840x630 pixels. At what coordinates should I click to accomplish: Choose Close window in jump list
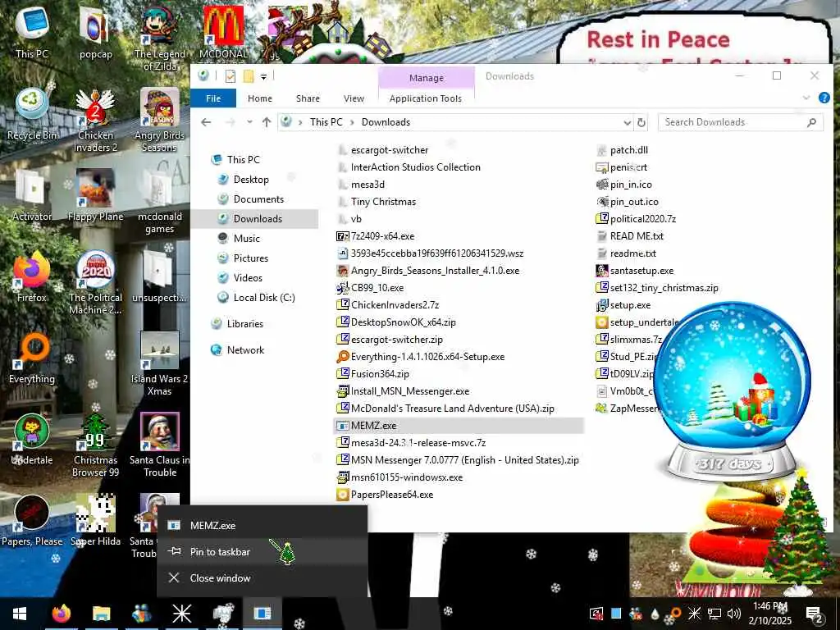point(262,578)
